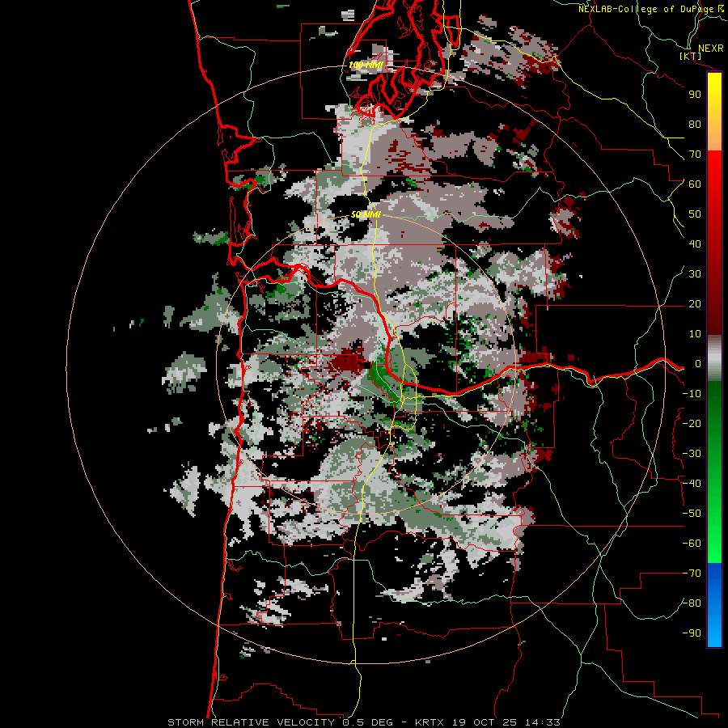Click the 14:33 timestamp in caption
The height and width of the screenshot is (728, 728).
pos(542,722)
